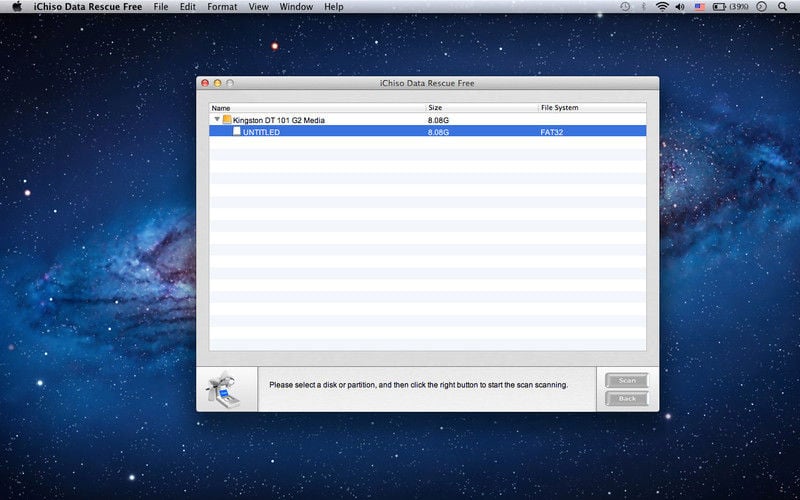Image resolution: width=800 pixels, height=500 pixels.
Task: Click the instruction text about selecting a disk
Action: tap(418, 385)
